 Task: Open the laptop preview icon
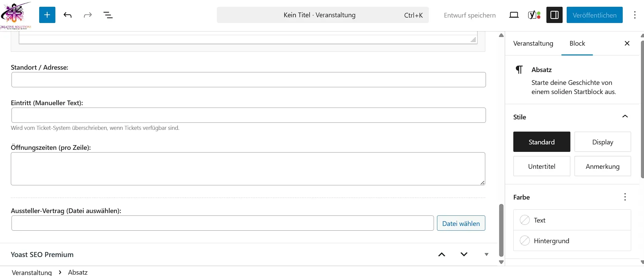(x=514, y=15)
